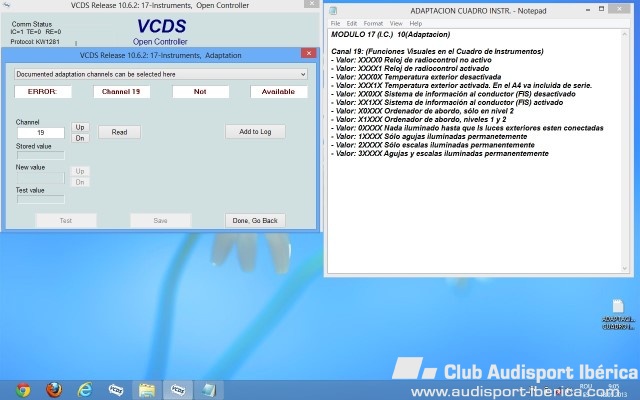Click the Read button
Screen dimensions: 640x400
click(119, 132)
